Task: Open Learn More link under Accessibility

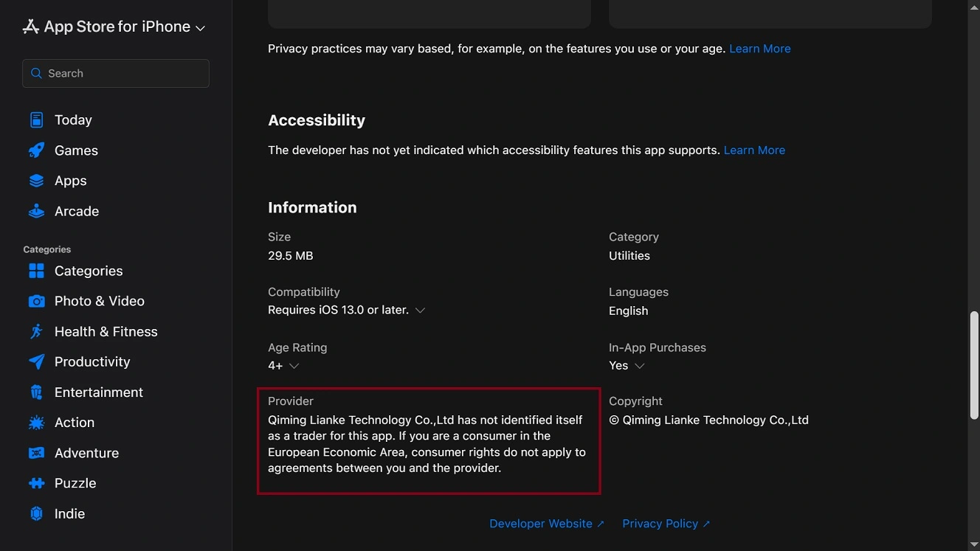Action: point(754,150)
